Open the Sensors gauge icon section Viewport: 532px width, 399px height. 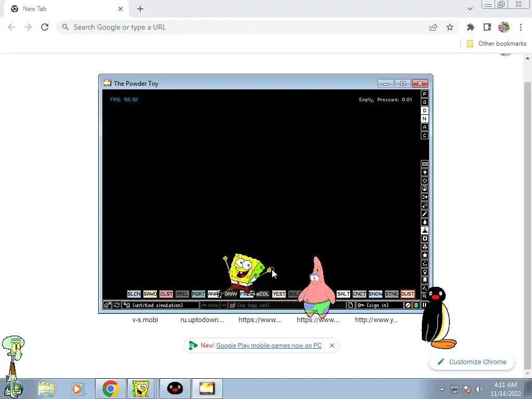(424, 189)
